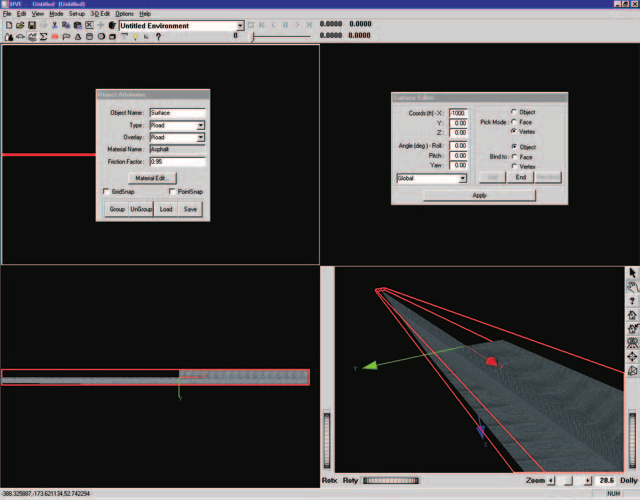640x500 pixels.
Task: Select the Sigma calculation toolbar icon
Action: [x=43, y=37]
